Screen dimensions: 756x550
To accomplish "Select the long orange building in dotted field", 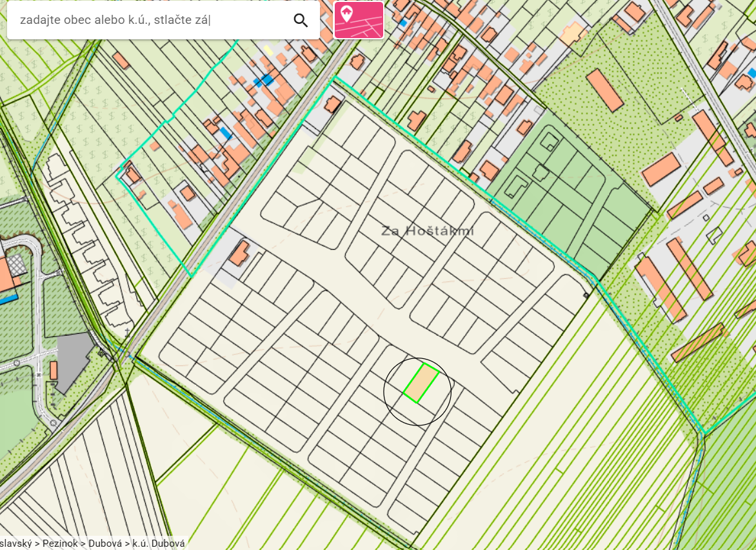I will (605, 90).
